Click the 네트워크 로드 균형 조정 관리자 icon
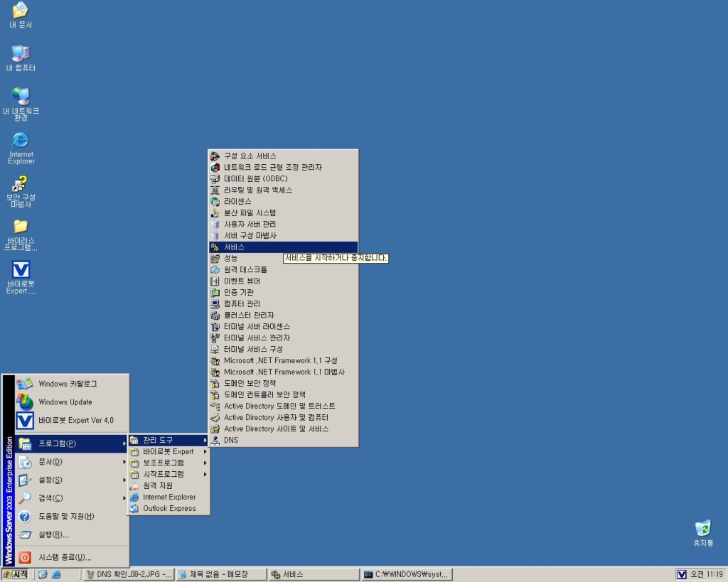Screen dimensions: 728x582 point(215,167)
